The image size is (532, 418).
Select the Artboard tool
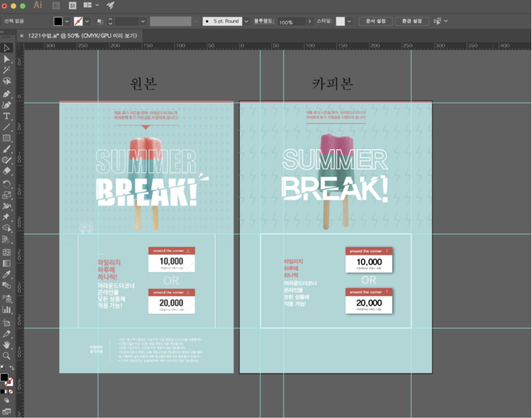[x=6, y=322]
